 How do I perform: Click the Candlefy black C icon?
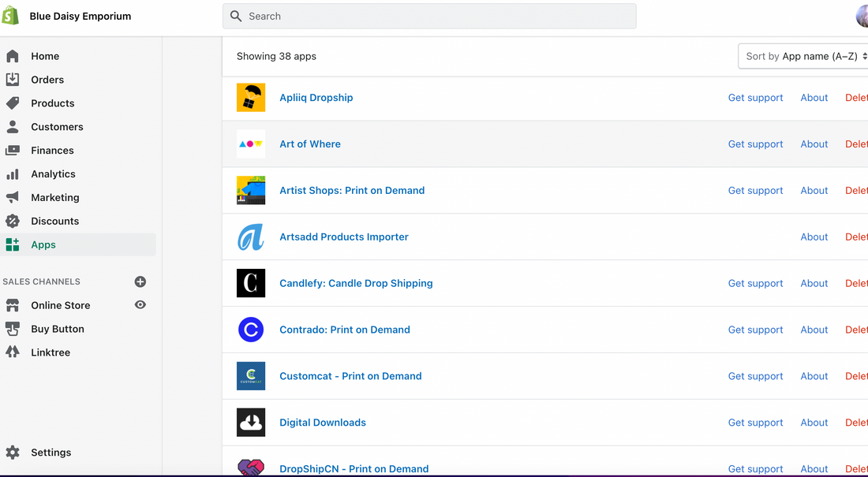tap(251, 283)
